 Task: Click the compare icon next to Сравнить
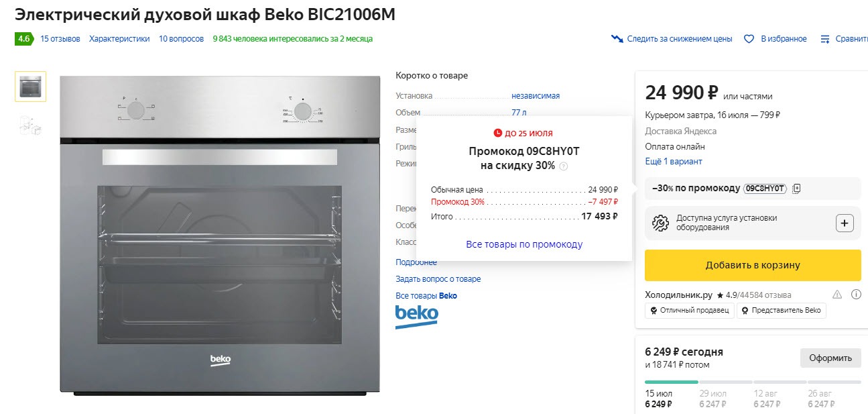tap(826, 38)
